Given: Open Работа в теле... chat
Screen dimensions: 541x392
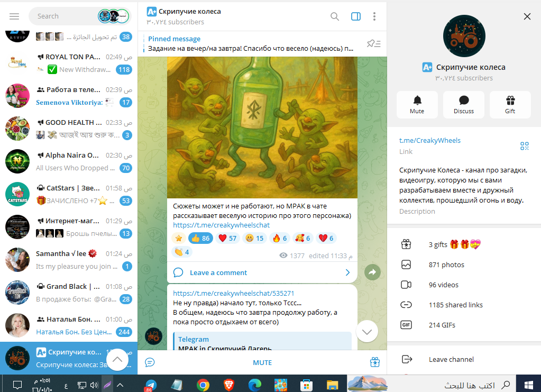Looking at the screenshot, I should click(x=69, y=96).
